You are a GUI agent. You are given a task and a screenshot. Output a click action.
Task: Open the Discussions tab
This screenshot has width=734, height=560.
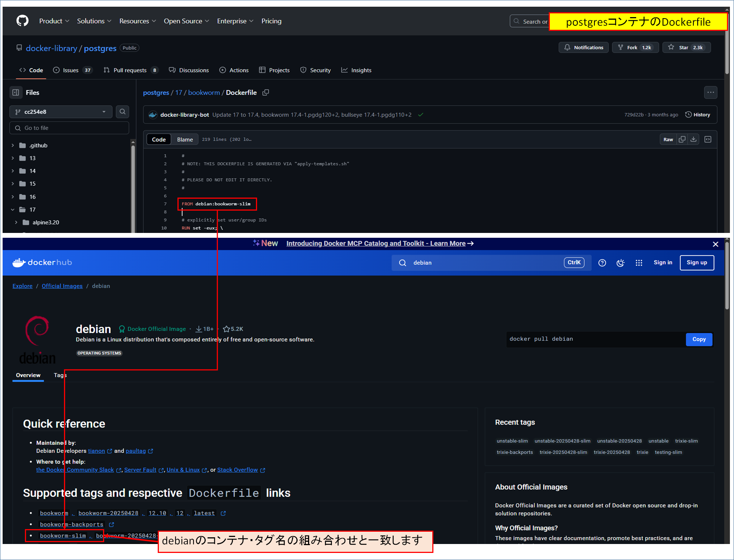pos(189,70)
